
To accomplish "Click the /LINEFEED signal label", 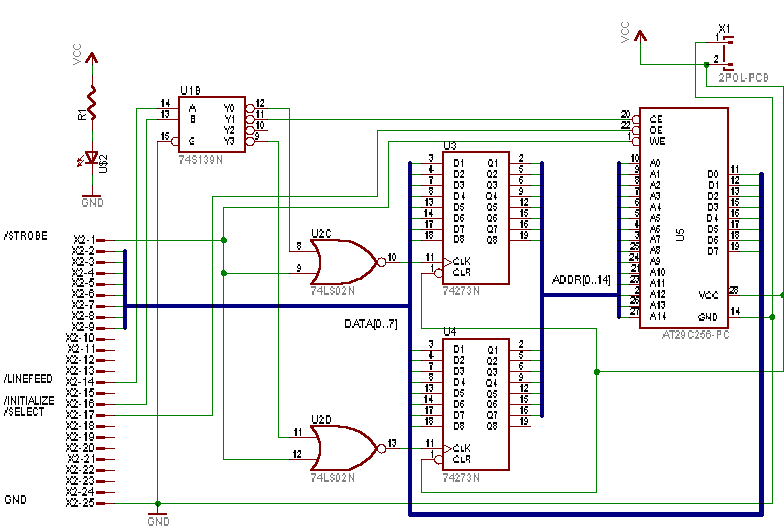I will pyautogui.click(x=28, y=378).
